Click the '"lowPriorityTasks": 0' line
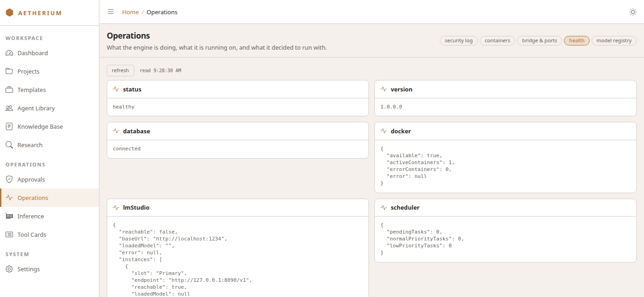 click(x=419, y=246)
